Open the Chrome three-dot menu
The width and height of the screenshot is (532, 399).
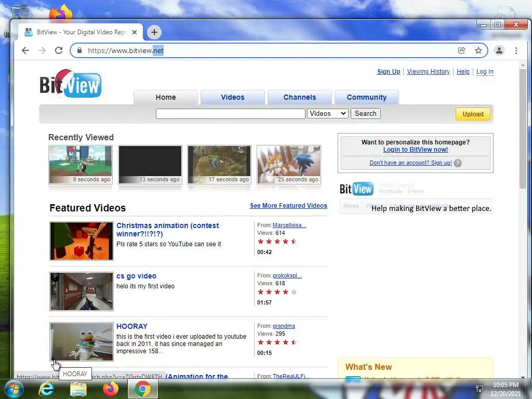coord(516,50)
